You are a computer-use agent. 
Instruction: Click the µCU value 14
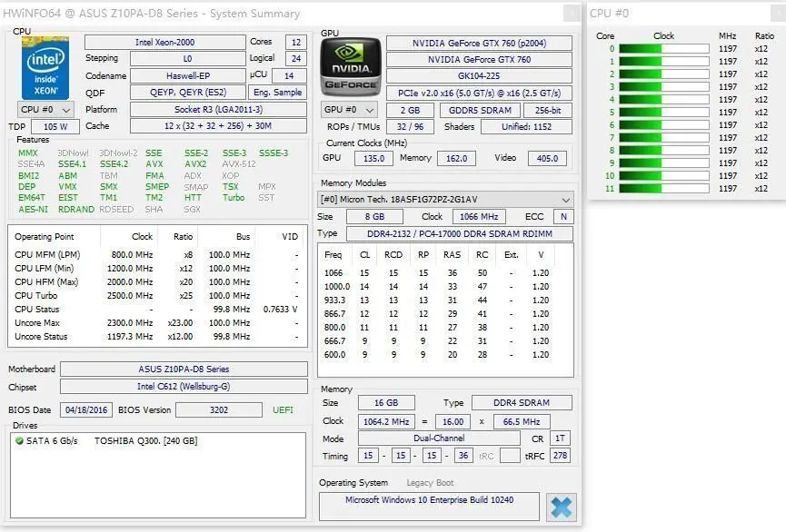(289, 75)
